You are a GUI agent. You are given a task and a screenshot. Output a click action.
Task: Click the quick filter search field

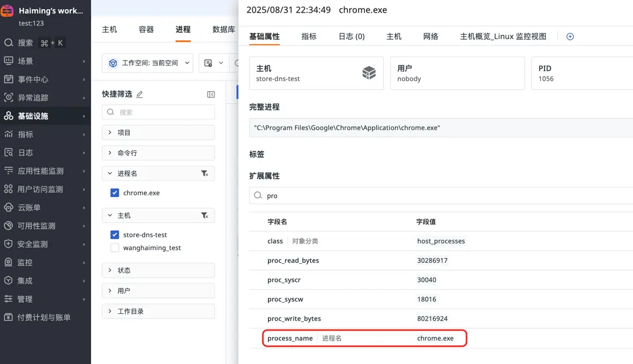pyautogui.click(x=158, y=112)
